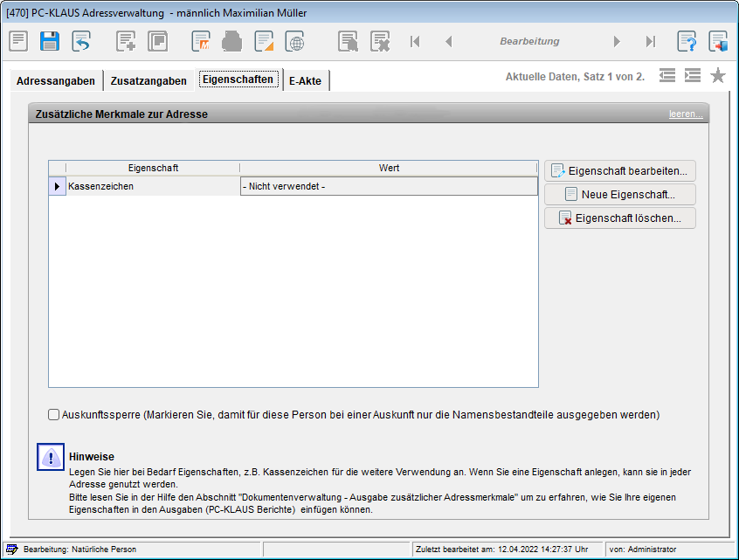Open help via question mark icon

pos(687,41)
